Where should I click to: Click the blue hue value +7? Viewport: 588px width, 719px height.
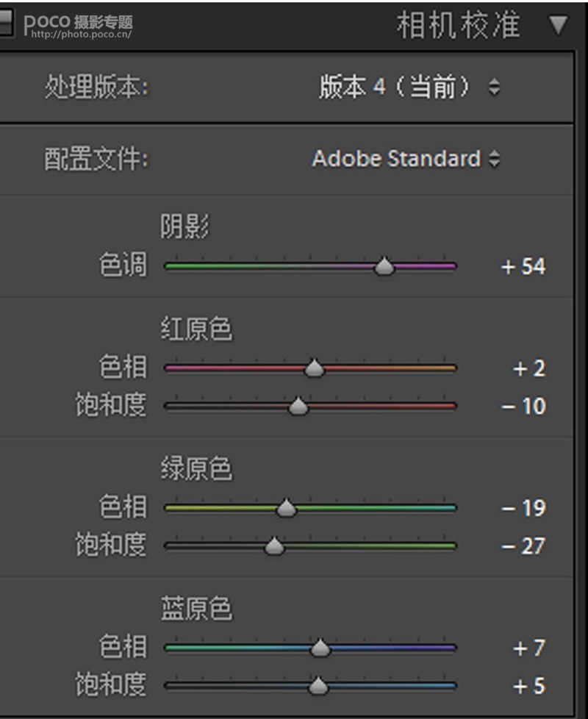point(529,648)
